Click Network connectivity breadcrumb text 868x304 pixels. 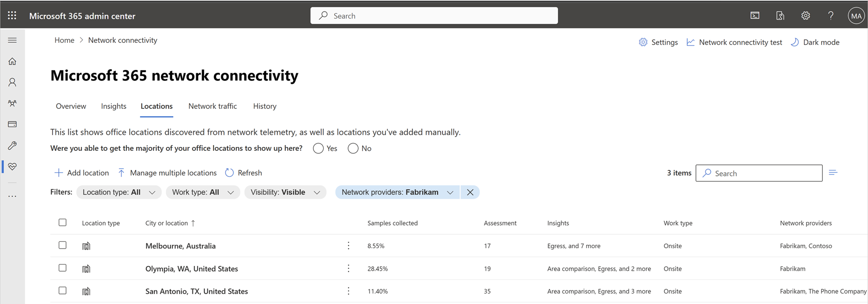[122, 40]
